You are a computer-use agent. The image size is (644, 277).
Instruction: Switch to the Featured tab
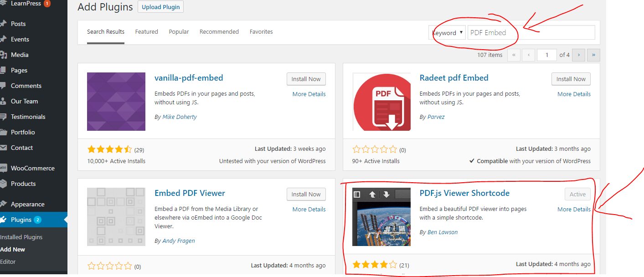(147, 32)
